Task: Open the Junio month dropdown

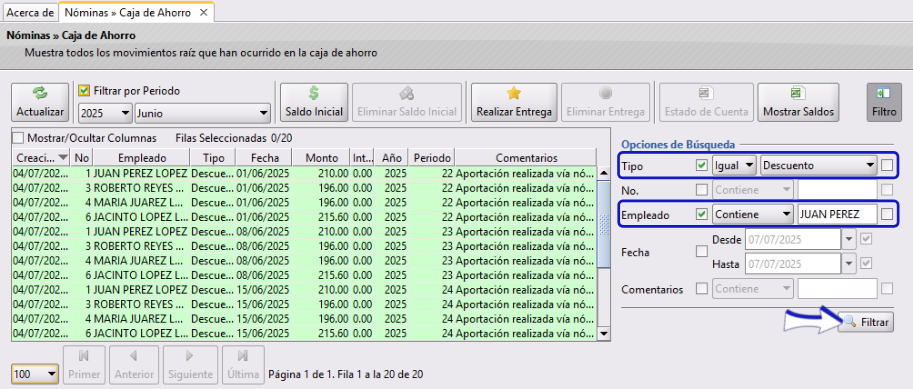Action: tap(203, 113)
